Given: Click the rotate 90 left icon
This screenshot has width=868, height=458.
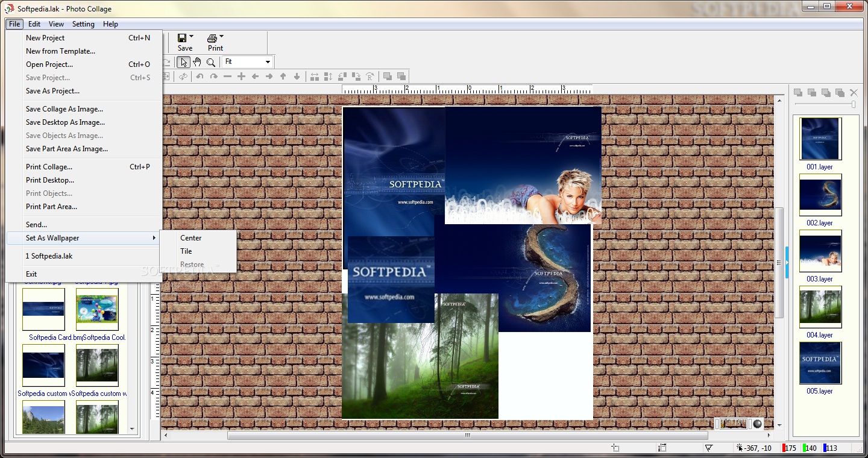Looking at the screenshot, I should pyautogui.click(x=342, y=77).
